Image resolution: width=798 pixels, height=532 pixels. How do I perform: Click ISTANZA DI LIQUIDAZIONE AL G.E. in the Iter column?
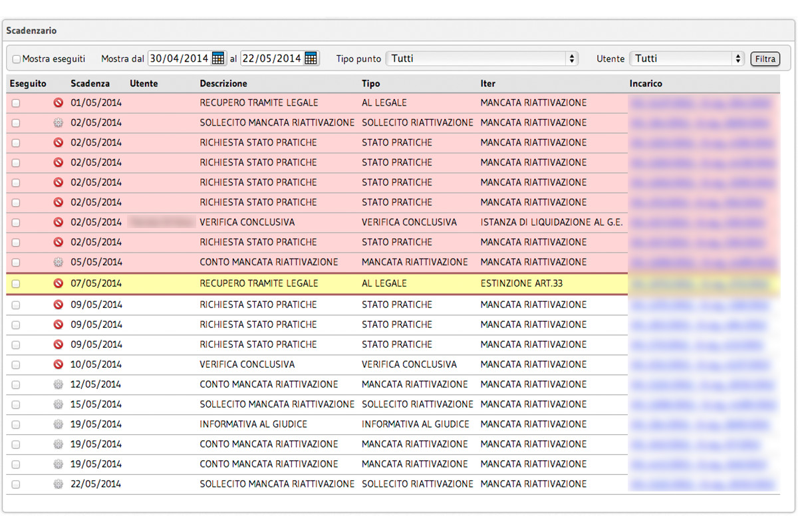pyautogui.click(x=551, y=222)
